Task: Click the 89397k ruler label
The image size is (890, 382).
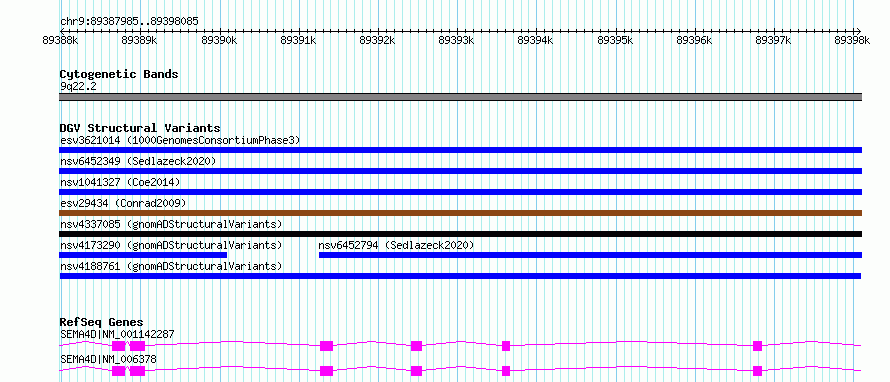Action: click(x=774, y=40)
